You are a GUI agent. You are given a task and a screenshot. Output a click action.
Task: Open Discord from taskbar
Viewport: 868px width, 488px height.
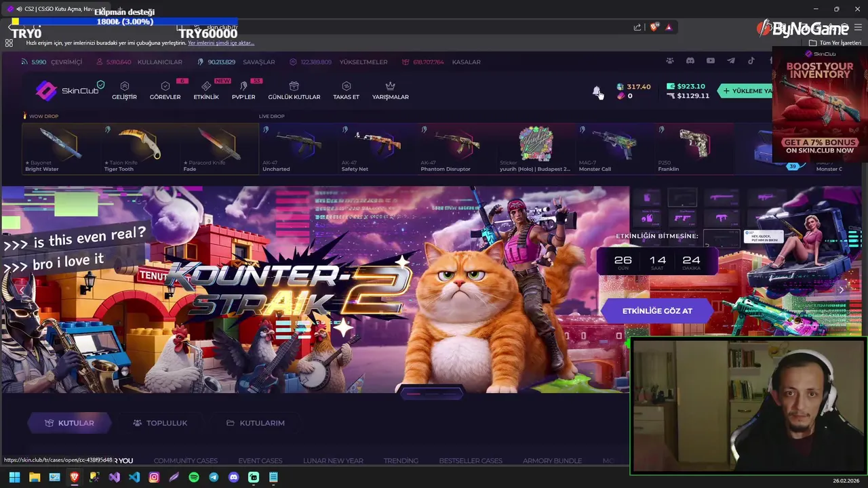(x=234, y=477)
